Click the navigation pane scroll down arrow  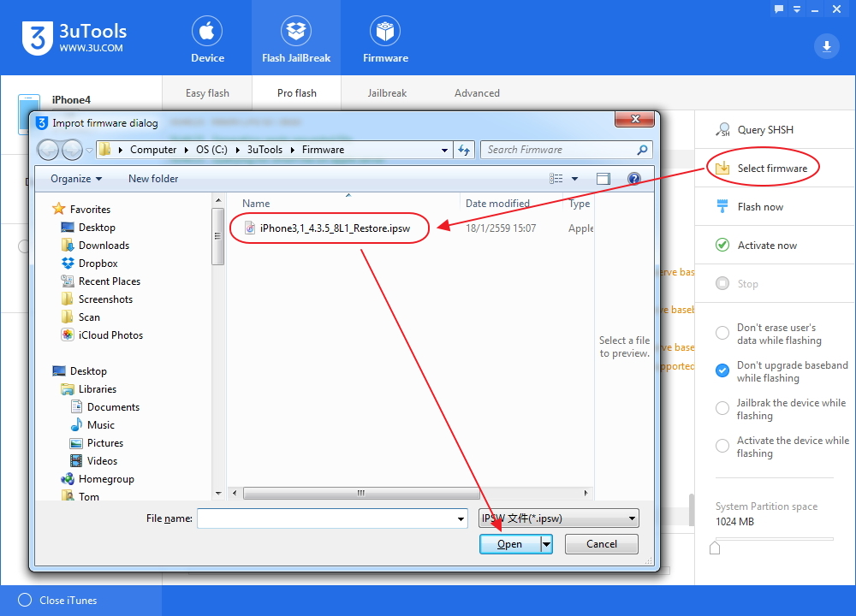tap(217, 494)
